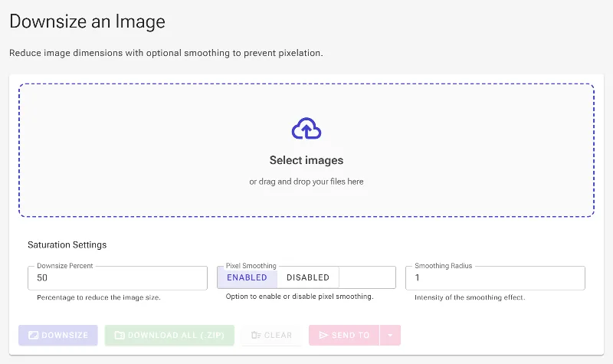The width and height of the screenshot is (613, 364).
Task: Click the cloud upload icon
Action: [x=306, y=128]
